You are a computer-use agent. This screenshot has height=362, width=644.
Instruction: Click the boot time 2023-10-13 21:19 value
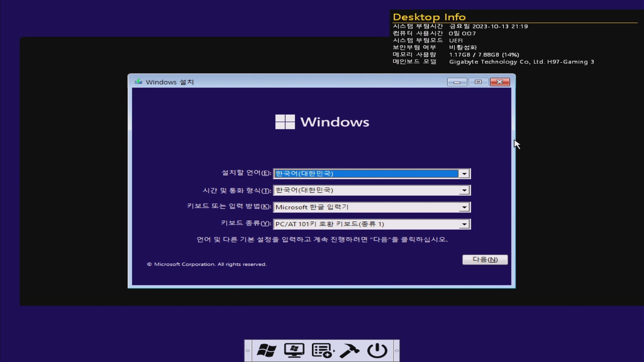488,26
